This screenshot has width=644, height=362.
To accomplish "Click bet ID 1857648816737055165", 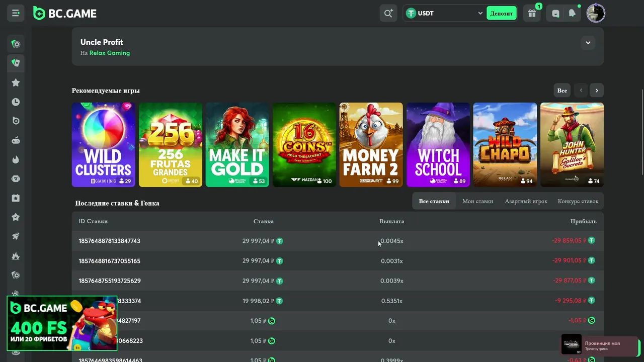I will (x=109, y=261).
